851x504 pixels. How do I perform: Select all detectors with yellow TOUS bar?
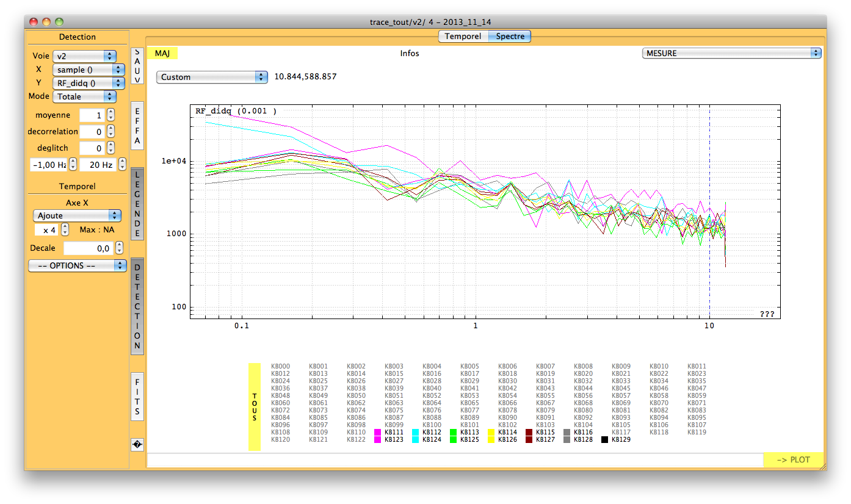(x=255, y=407)
